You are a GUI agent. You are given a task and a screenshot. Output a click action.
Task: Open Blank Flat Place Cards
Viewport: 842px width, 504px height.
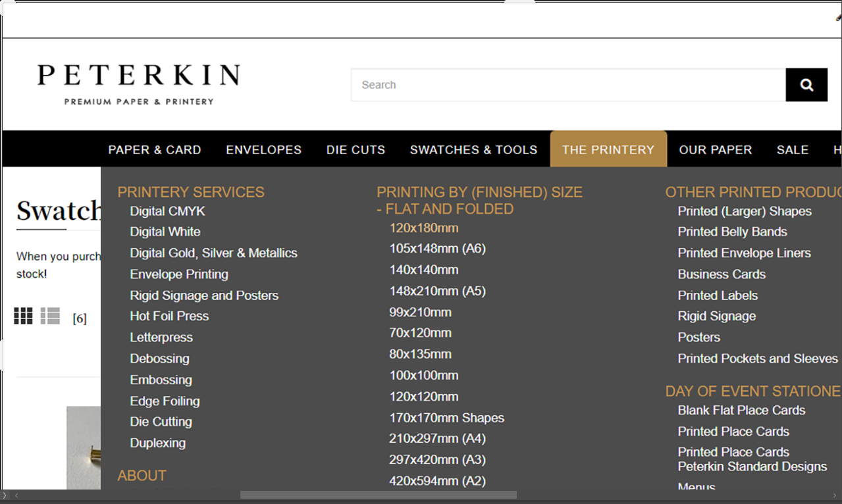tap(741, 411)
